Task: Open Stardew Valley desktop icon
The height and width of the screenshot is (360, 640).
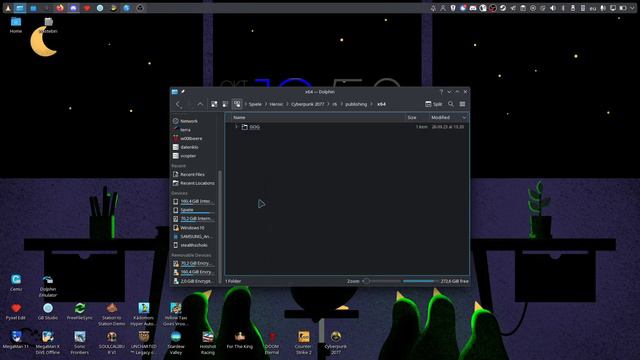Action: pos(176,343)
